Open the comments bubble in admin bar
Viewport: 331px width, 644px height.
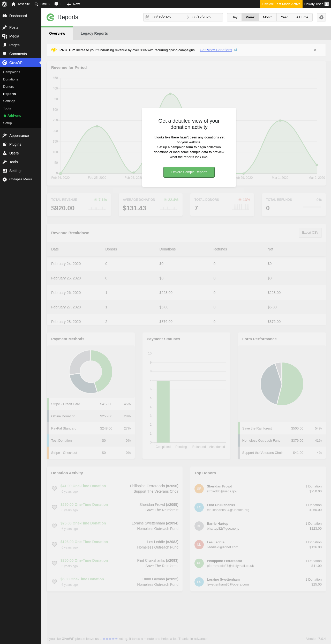pos(58,4)
